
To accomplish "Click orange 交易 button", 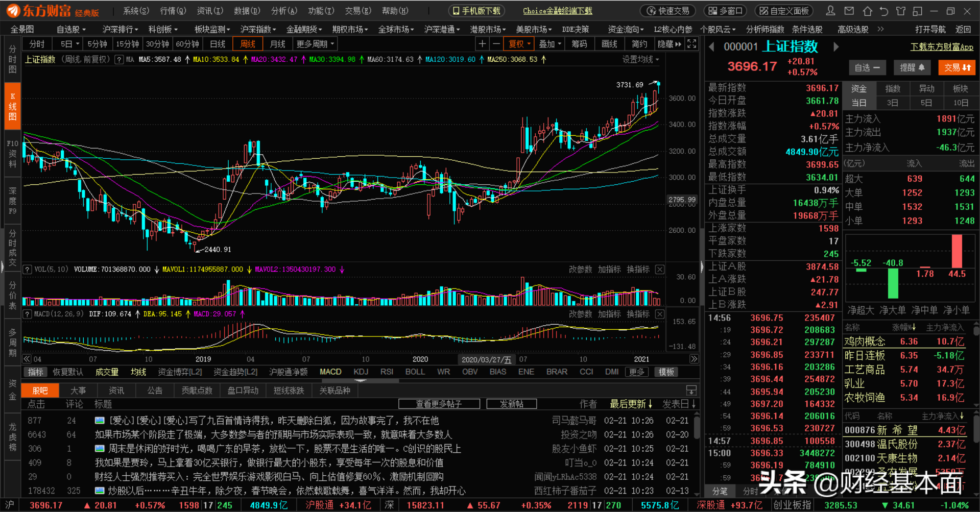I will click(957, 67).
